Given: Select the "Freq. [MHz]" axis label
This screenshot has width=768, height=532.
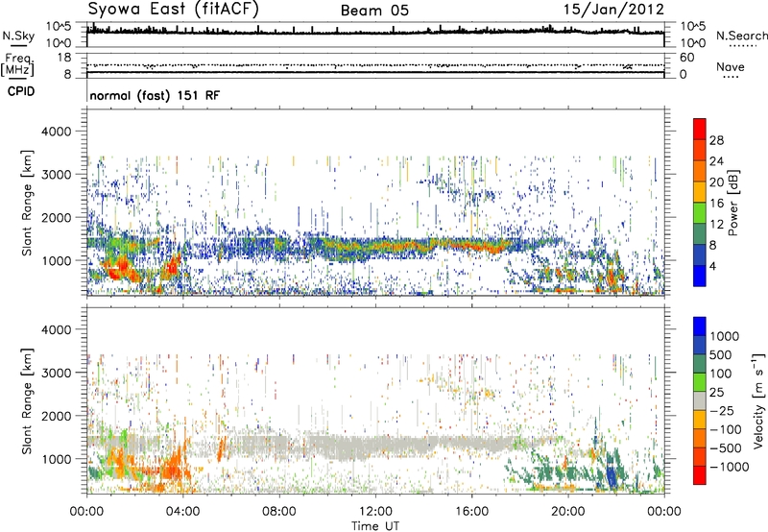Looking at the screenshot, I should (x=17, y=65).
